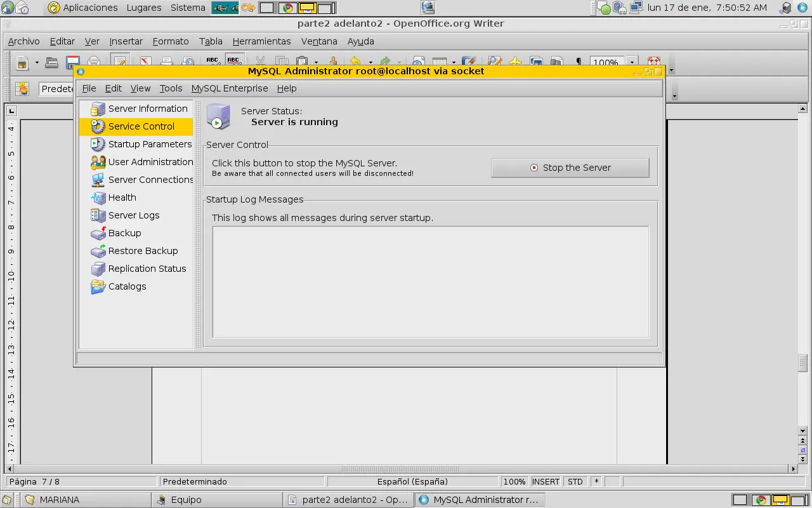Open Server Information section in MySQL Administrator
Image resolution: width=812 pixels, height=508 pixels.
point(136,109)
